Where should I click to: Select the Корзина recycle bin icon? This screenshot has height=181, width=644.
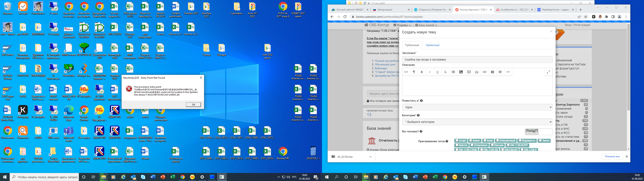pos(8,8)
